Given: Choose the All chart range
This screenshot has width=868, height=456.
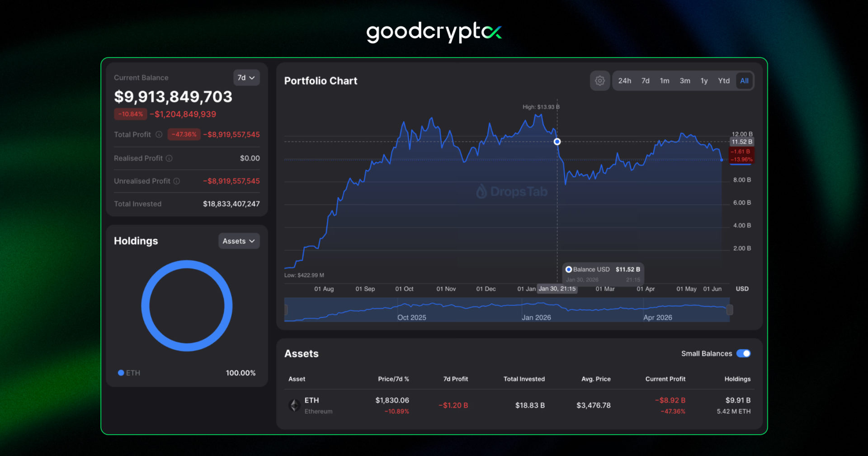Looking at the screenshot, I should [744, 81].
